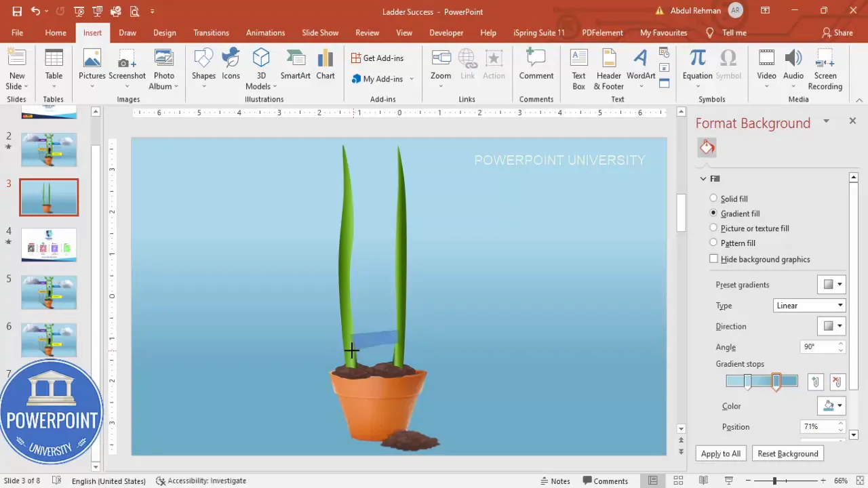Switch to Reading view
The image size is (868, 488).
[x=703, y=481]
